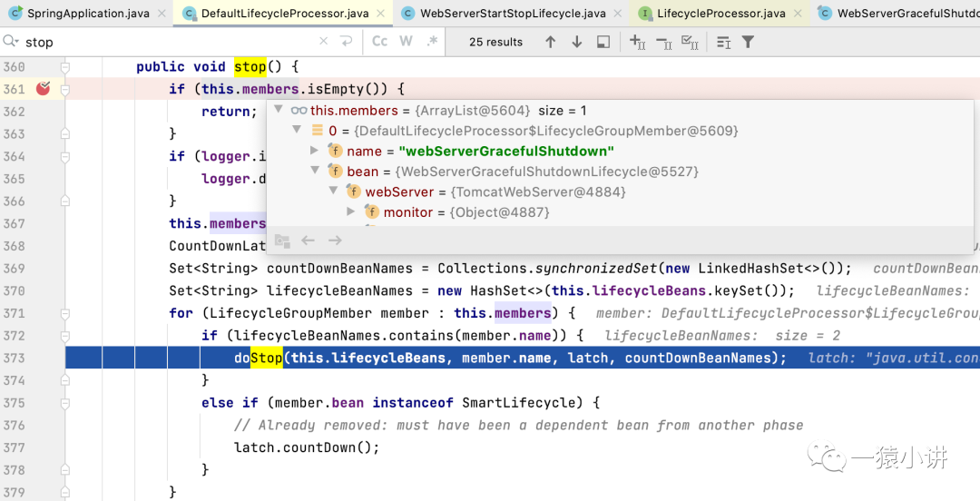
Task: Click breakpoint on line 361
Action: (44, 89)
